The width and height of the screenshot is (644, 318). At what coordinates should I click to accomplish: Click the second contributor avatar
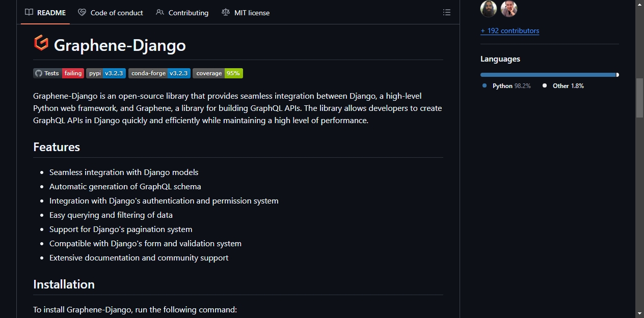tap(509, 8)
